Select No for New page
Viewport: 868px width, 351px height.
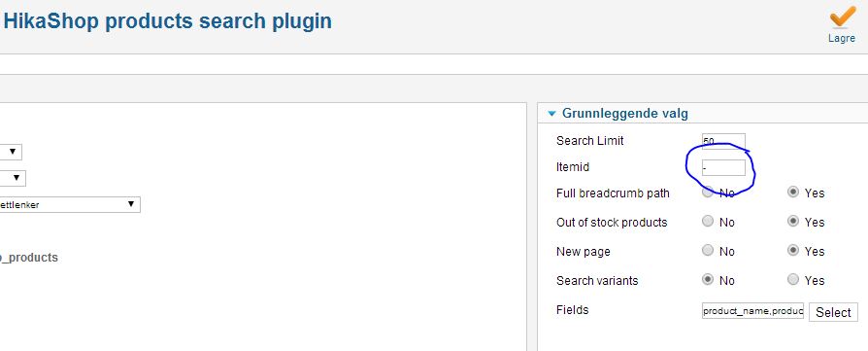(x=708, y=251)
